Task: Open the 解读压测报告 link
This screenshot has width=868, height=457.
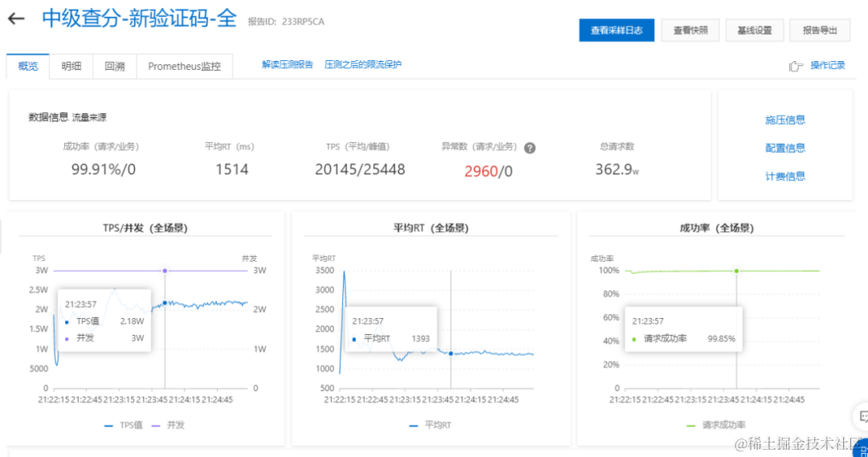Action: [x=287, y=65]
